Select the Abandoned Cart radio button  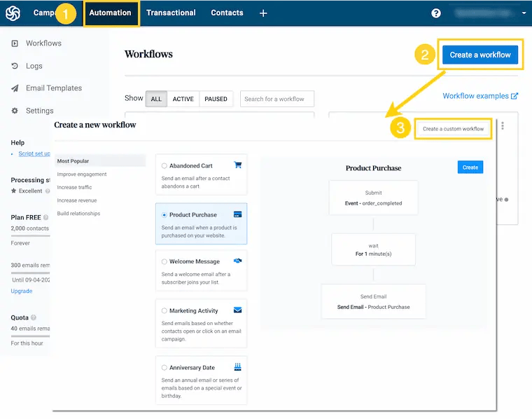[x=164, y=166]
